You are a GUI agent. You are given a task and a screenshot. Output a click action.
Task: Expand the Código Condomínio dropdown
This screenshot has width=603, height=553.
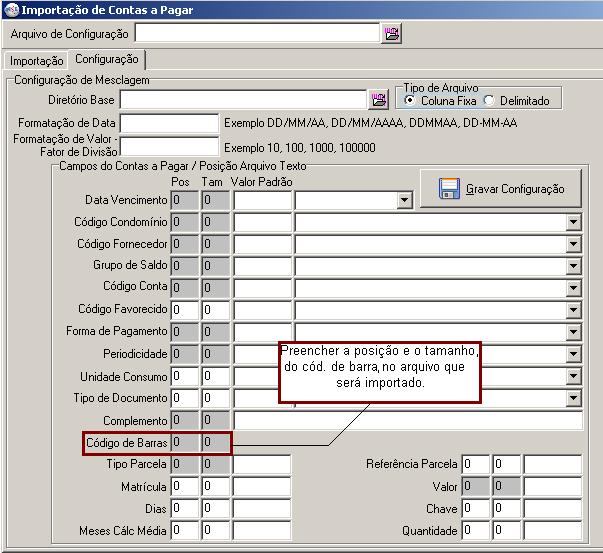coord(573,223)
